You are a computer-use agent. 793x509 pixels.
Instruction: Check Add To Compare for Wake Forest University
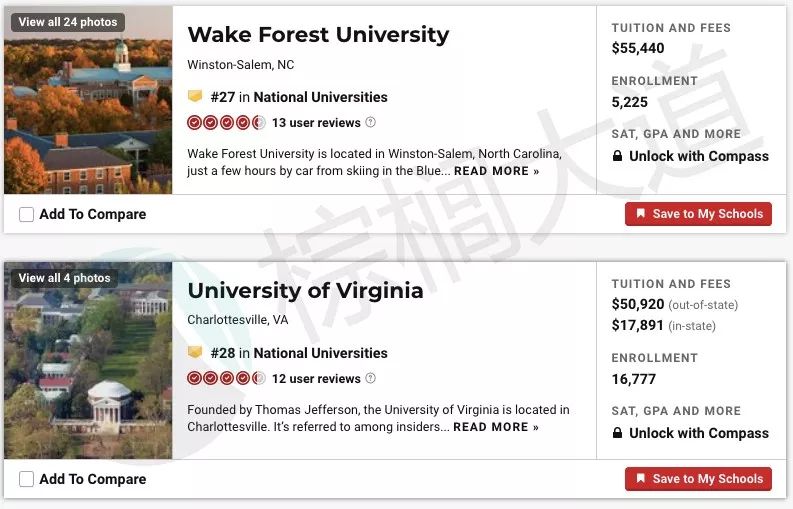pos(26,214)
